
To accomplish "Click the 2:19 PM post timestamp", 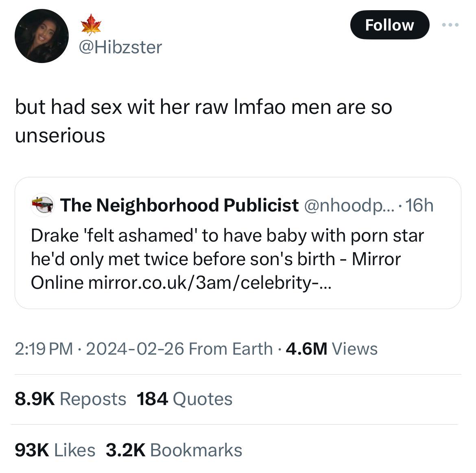I will click(x=44, y=349).
